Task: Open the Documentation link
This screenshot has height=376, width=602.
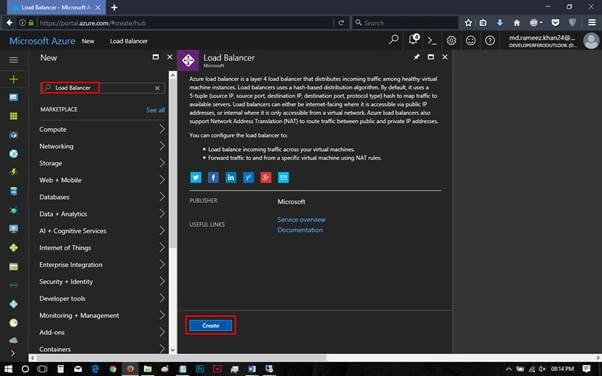Action: pos(300,230)
